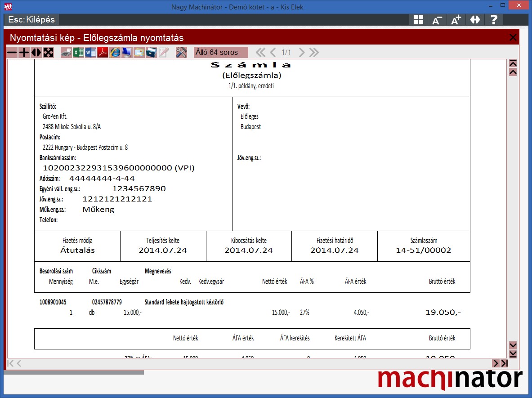Open preview in Internet Explorer
This screenshot has height=398, width=532.
click(x=115, y=52)
